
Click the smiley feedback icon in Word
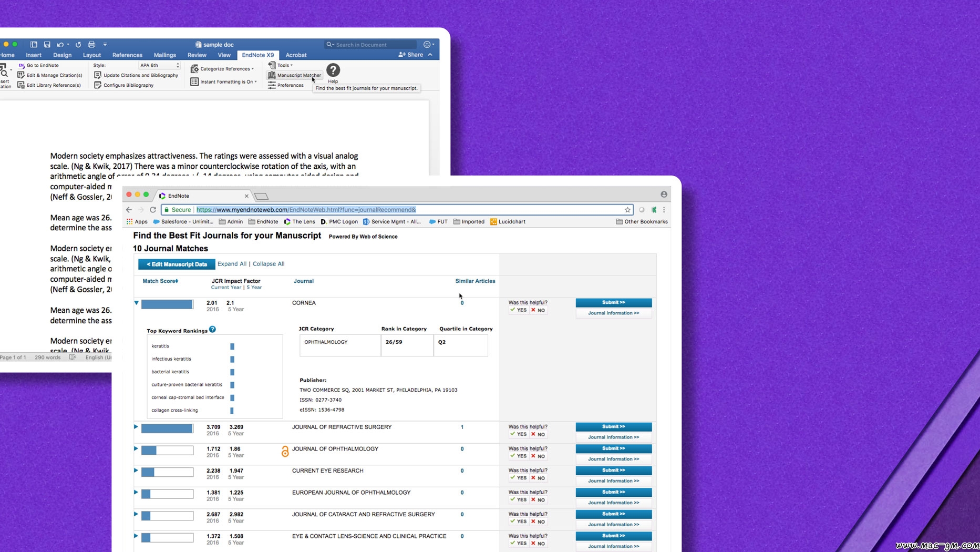(427, 45)
